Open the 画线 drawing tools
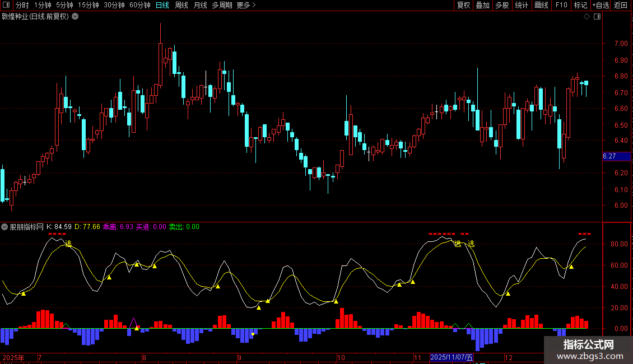This screenshot has height=364, width=633. [541, 5]
